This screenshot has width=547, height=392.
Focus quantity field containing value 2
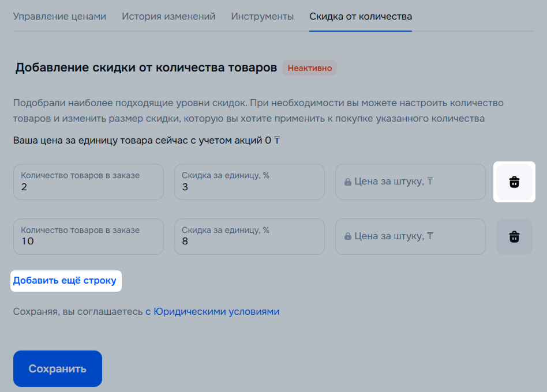pyautogui.click(x=88, y=182)
